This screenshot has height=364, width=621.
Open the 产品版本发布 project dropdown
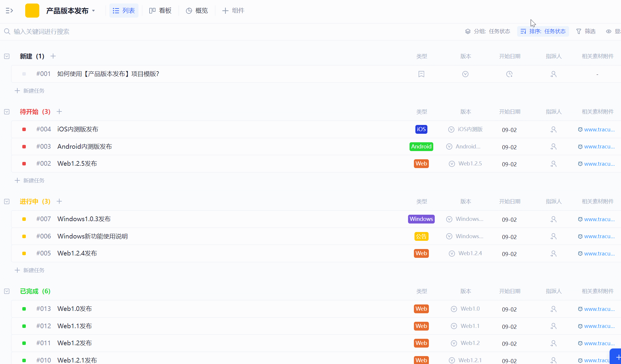point(71,11)
